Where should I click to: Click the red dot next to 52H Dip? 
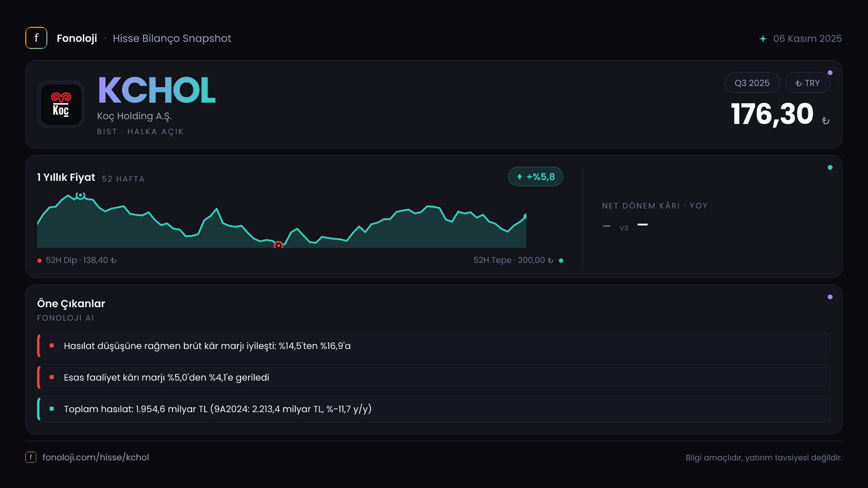pyautogui.click(x=39, y=261)
